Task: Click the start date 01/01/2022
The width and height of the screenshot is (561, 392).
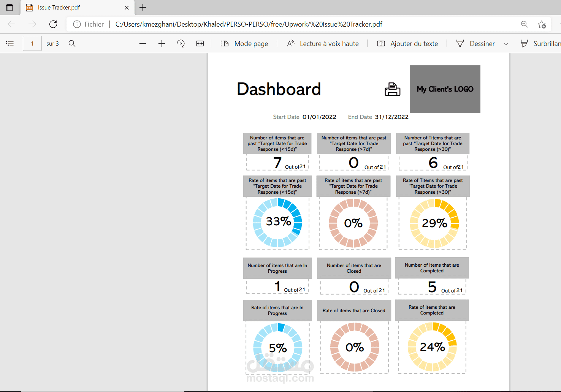Action: [319, 117]
